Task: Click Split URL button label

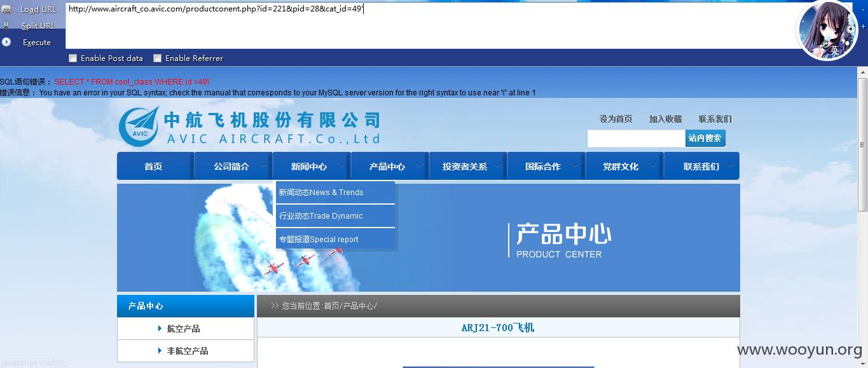Action: (x=38, y=26)
